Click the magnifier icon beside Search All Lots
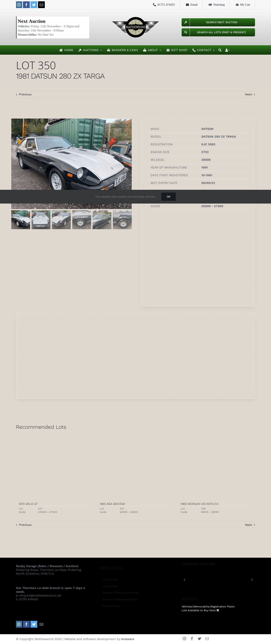Image resolution: width=271 pixels, height=644 pixels. [x=186, y=32]
